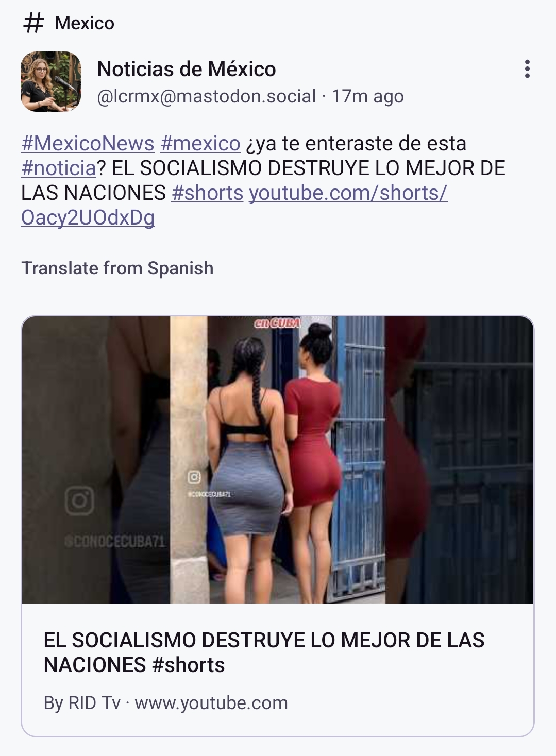Translate the post from Spanish
Viewport: 556px width, 756px height.
pos(117,268)
